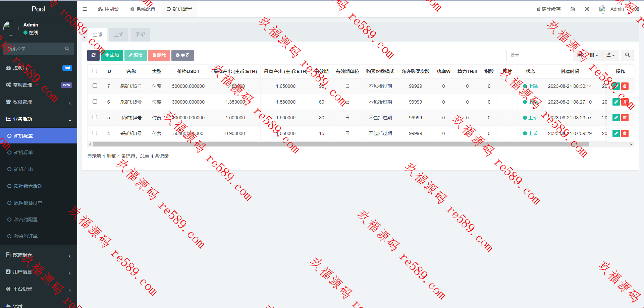The height and width of the screenshot is (308, 644).
Task: Switch to the 上架 filter tab
Action: (x=119, y=35)
